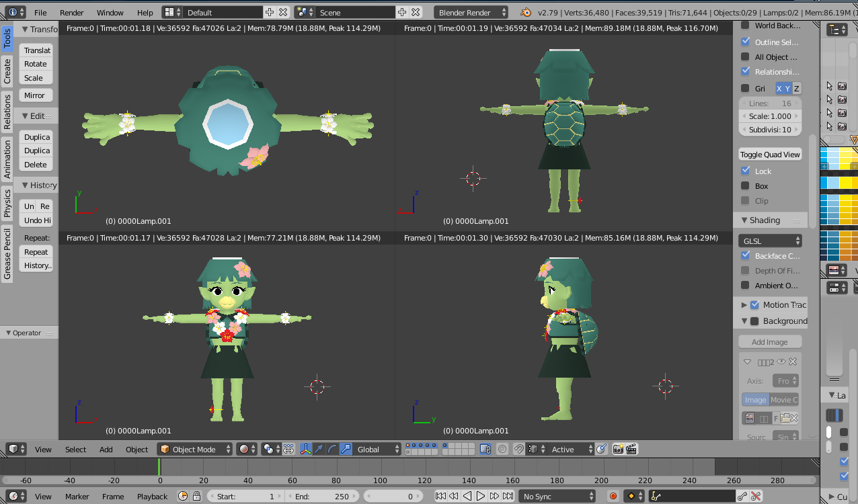This screenshot has height=504, width=858.
Task: Click the OpenGL render image camera icon
Action: (618, 449)
